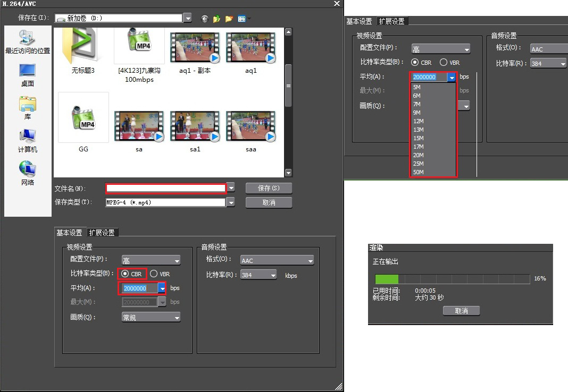Viewport: 568px width, 392px height.
Task: Click the highlighted 2000000 field in right panel
Action: click(x=429, y=77)
